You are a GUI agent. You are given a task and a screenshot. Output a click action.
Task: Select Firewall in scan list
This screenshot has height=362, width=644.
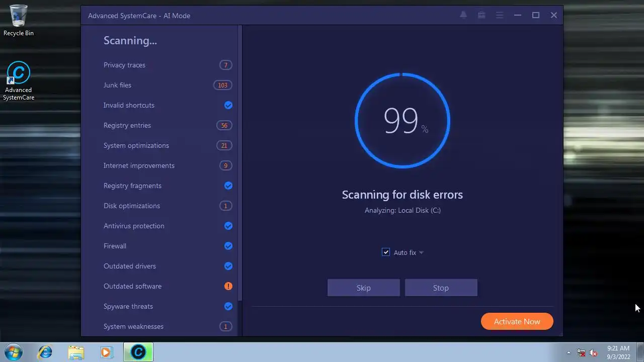tap(115, 246)
